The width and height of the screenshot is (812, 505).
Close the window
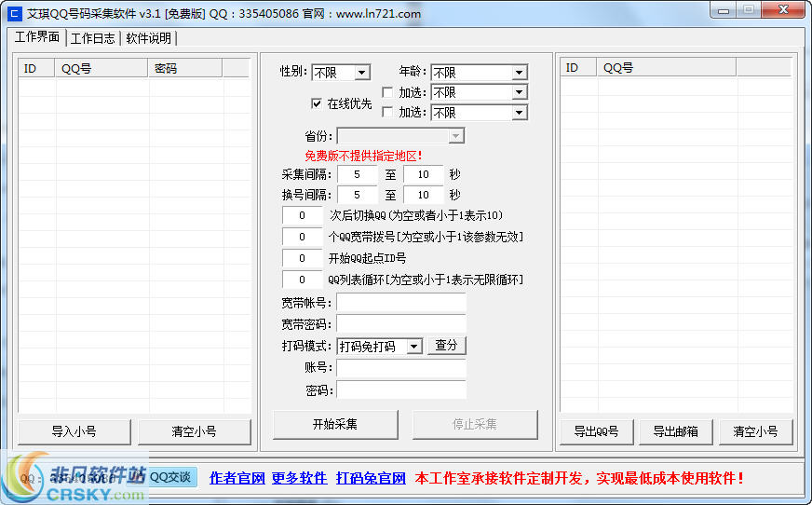click(x=783, y=10)
